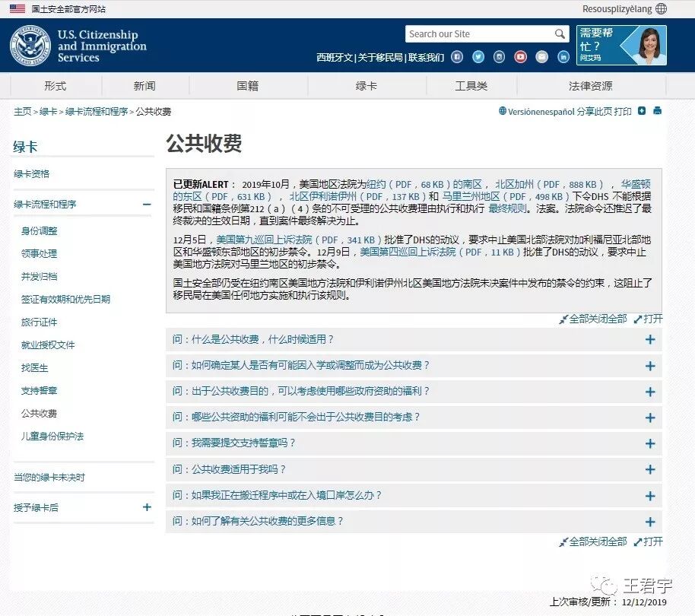This screenshot has height=616, width=695.
Task: Click inside the Search our Site field
Action: point(480,33)
